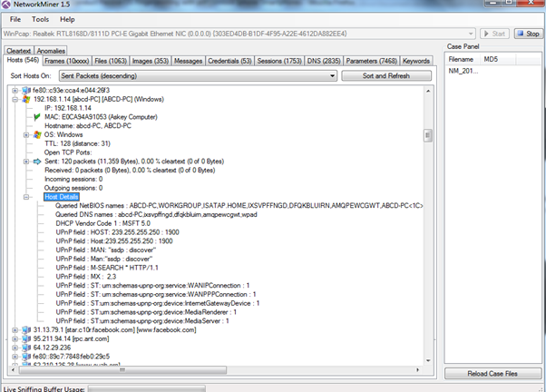Click the host list scroll up arrow
This screenshot has height=392, width=546.
(x=428, y=91)
